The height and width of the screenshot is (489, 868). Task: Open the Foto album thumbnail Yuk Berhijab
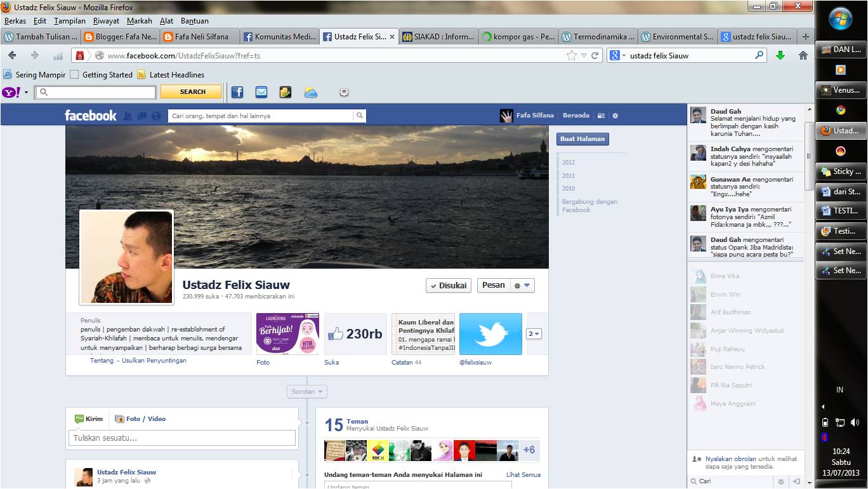[x=287, y=334]
